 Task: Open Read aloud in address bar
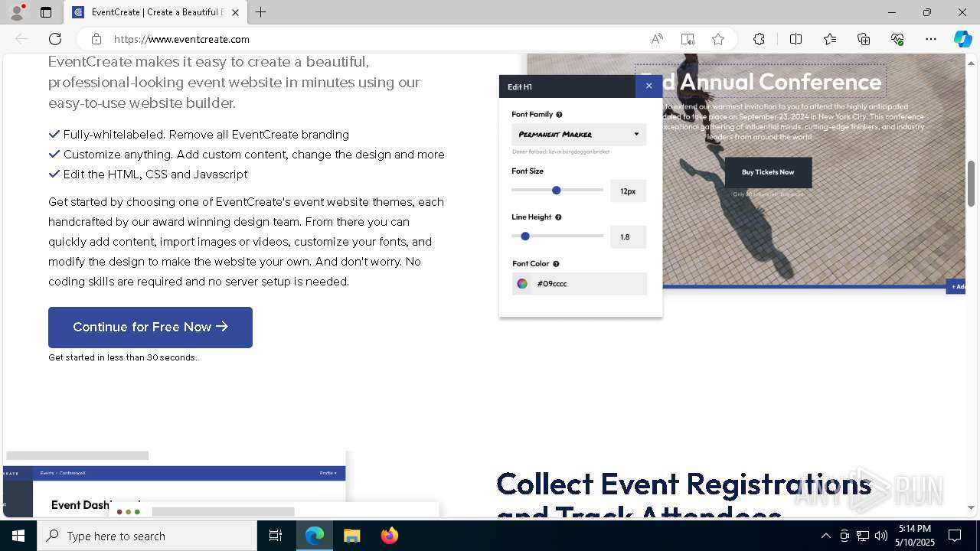(657, 39)
